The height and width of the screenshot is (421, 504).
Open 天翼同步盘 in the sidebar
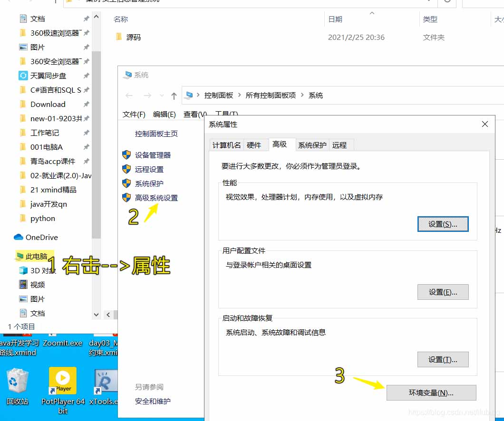[42, 76]
